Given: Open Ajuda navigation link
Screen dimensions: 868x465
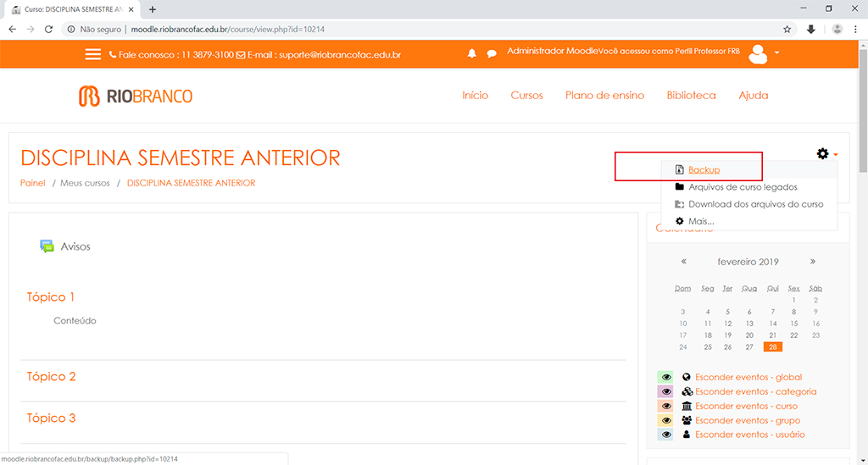Looking at the screenshot, I should [753, 95].
